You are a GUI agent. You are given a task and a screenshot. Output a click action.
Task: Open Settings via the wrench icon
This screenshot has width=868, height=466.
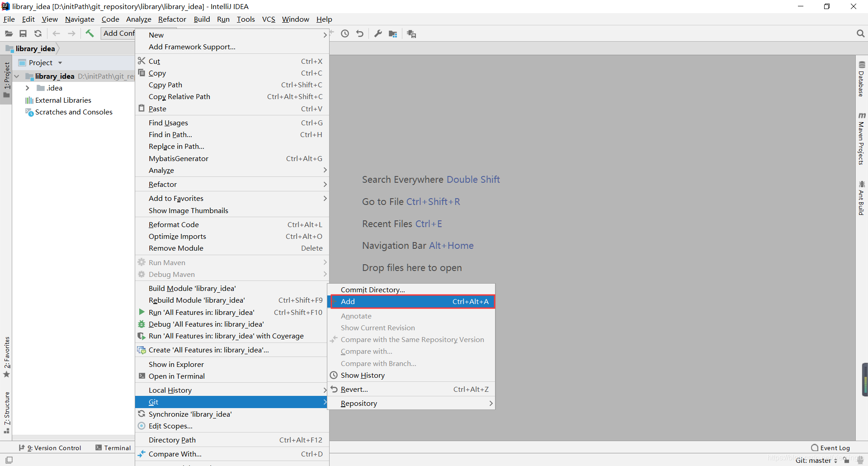coord(378,33)
